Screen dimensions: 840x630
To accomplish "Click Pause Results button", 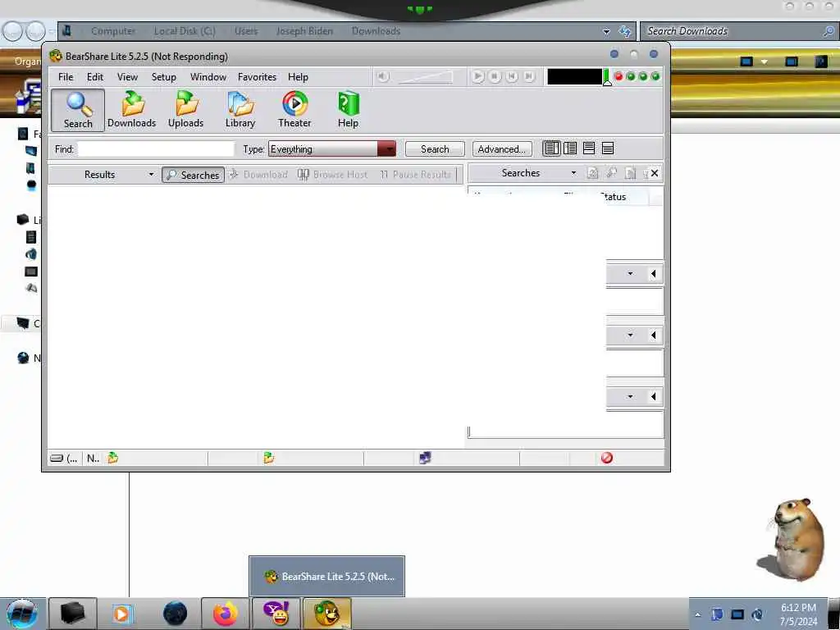I will [416, 175].
